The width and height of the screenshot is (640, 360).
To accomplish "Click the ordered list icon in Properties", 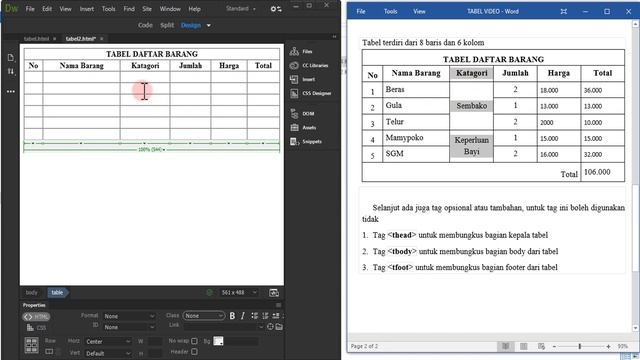I will [x=265, y=316].
